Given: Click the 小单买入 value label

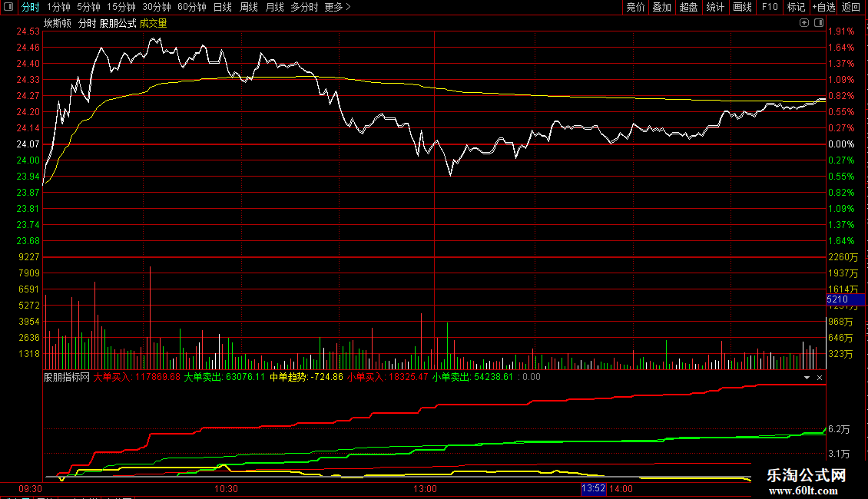Looking at the screenshot, I should (x=387, y=377).
